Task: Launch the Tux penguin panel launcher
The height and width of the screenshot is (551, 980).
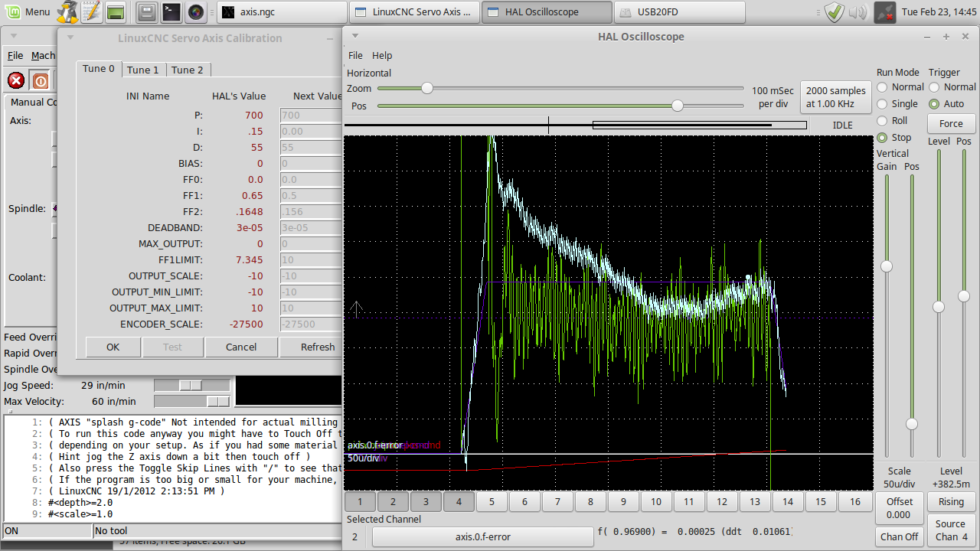Action: (68, 11)
